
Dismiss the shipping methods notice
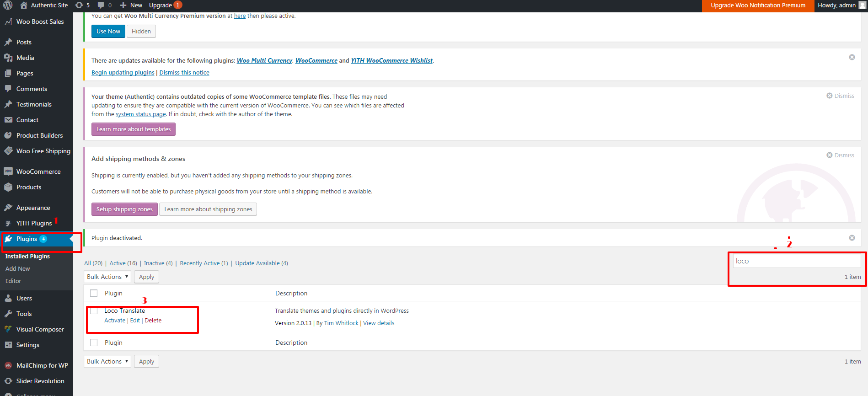841,155
